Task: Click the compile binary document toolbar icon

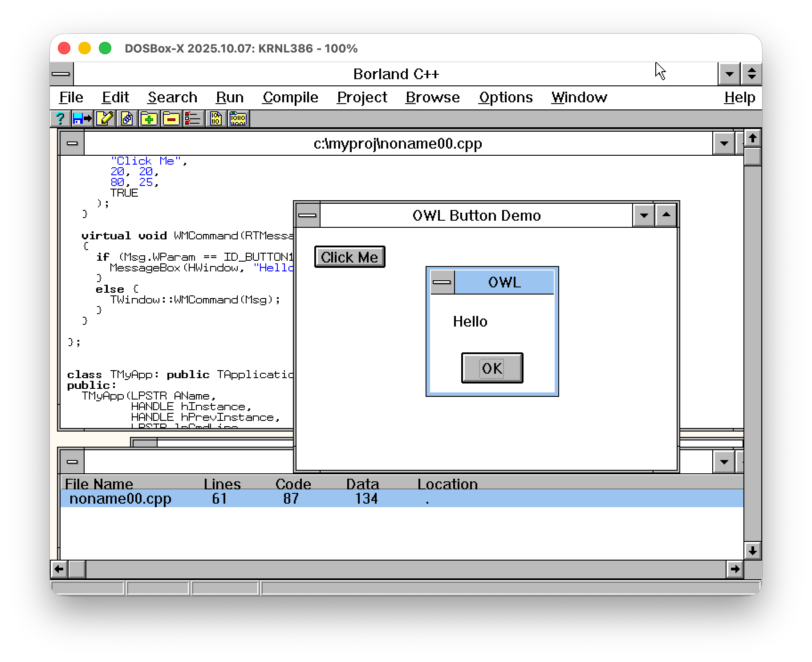Action: (x=216, y=119)
